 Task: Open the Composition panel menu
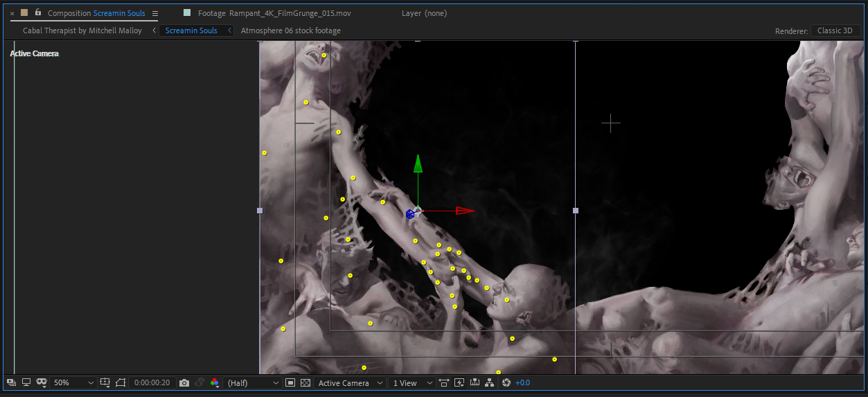coord(155,13)
